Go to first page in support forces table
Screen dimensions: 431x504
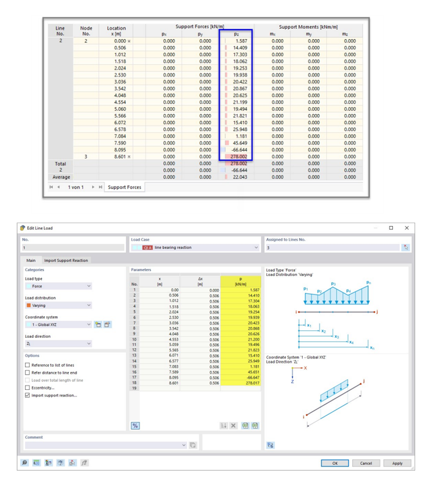(51, 187)
